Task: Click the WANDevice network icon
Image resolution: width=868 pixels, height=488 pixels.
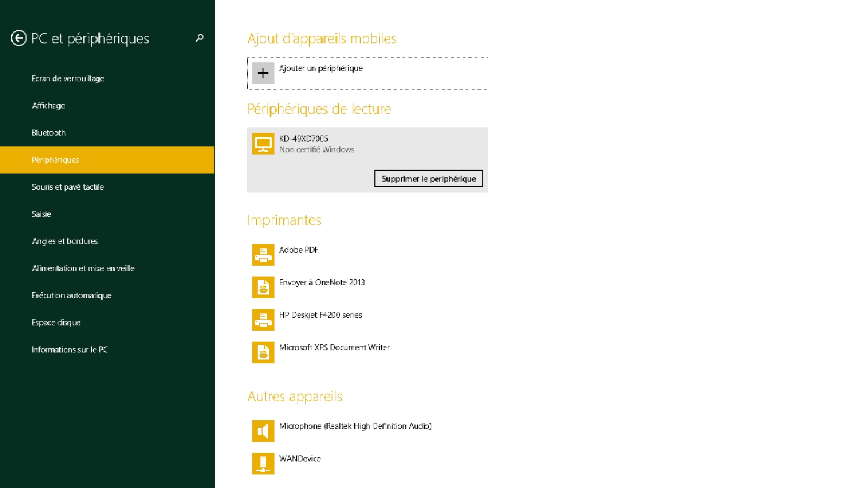Action: point(263,464)
